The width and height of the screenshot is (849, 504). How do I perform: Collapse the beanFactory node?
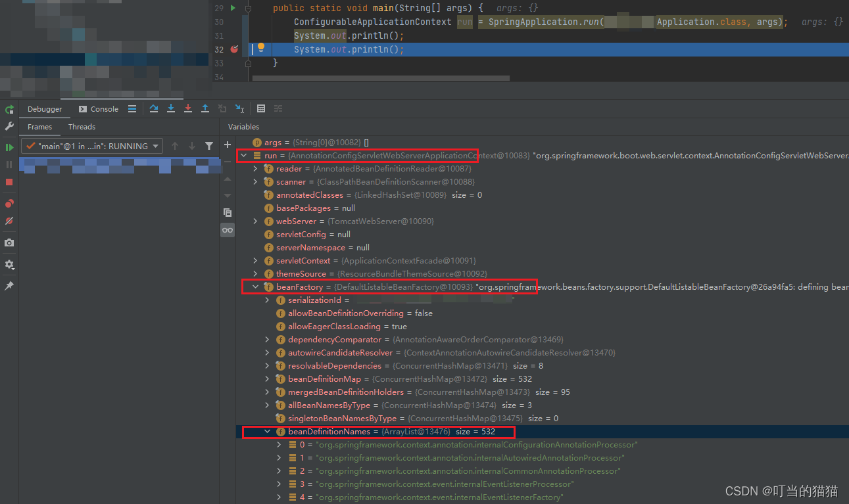[256, 287]
